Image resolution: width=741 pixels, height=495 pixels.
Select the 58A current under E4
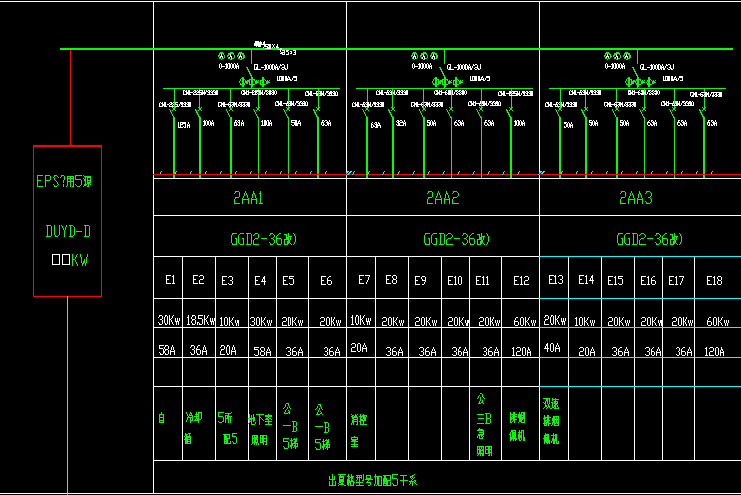[x=262, y=351]
